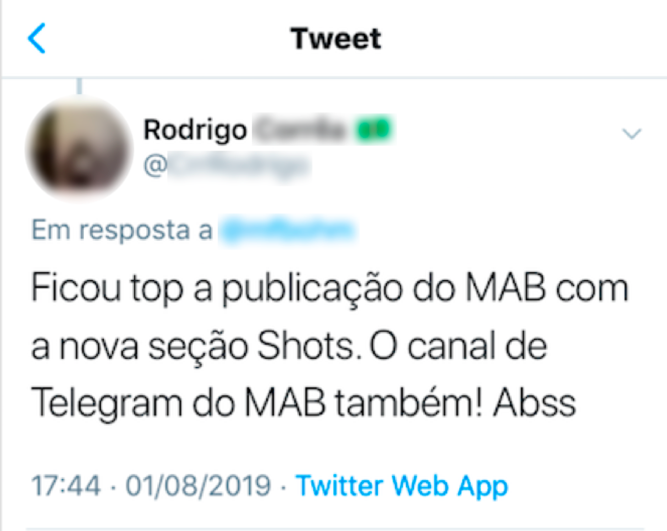
Task: Click the display name Rodrigo
Action: [x=195, y=130]
